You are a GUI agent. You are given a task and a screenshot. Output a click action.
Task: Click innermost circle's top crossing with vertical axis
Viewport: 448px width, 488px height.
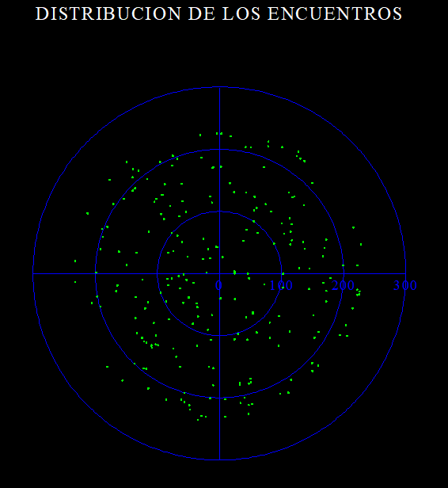(219, 212)
